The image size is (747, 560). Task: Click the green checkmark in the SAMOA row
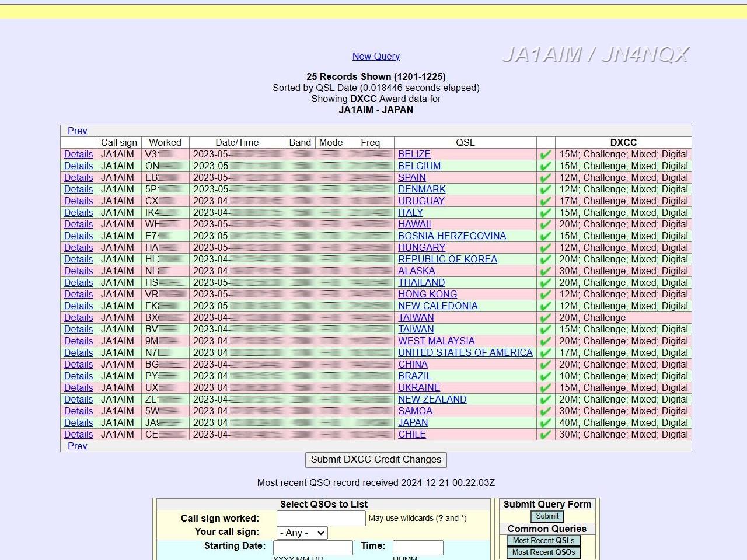pos(546,411)
